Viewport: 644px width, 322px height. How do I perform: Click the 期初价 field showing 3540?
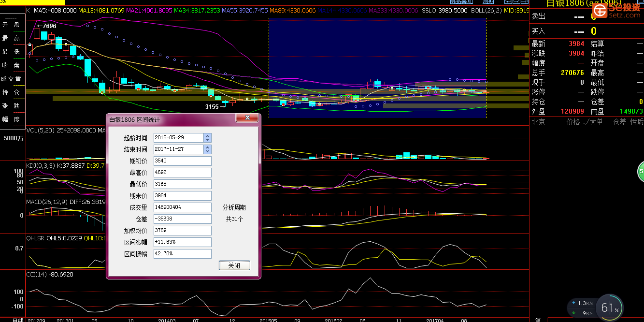183,161
